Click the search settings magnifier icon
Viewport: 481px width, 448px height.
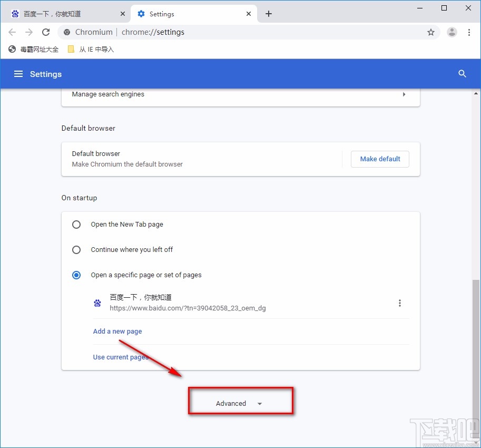[x=462, y=74]
